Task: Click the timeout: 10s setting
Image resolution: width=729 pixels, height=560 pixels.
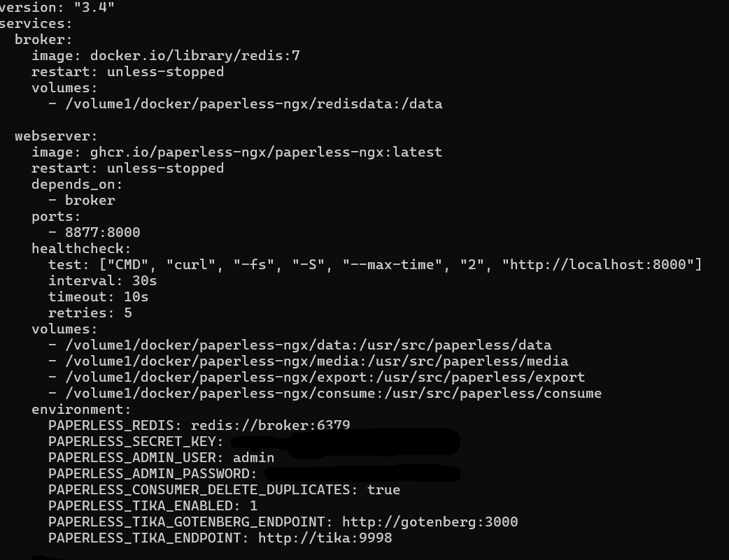Action: coord(98,297)
